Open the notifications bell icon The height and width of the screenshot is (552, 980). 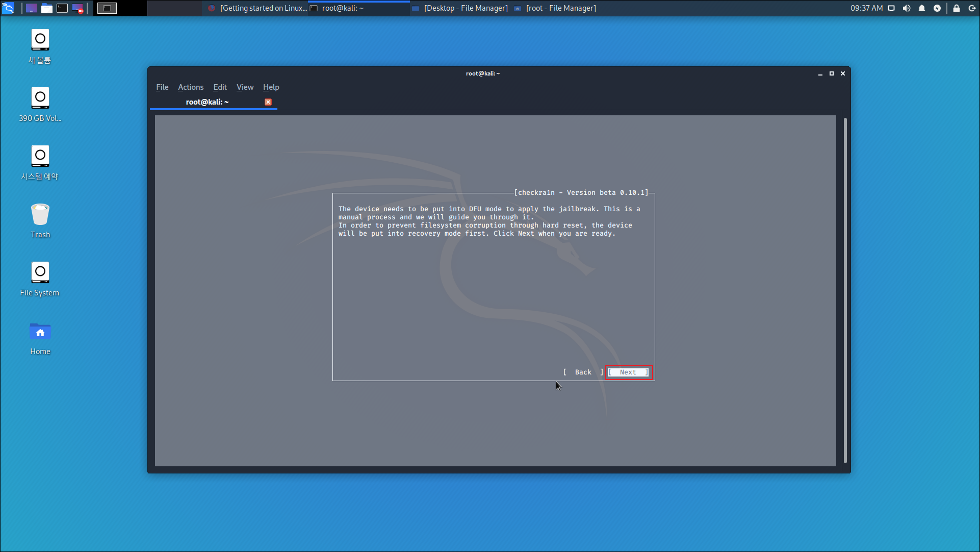click(922, 8)
